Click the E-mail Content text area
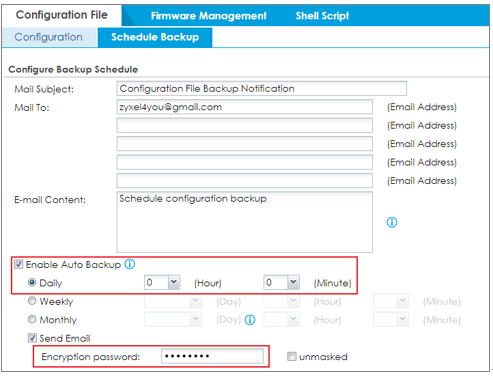Screen dimensions: 493x377 (245, 222)
